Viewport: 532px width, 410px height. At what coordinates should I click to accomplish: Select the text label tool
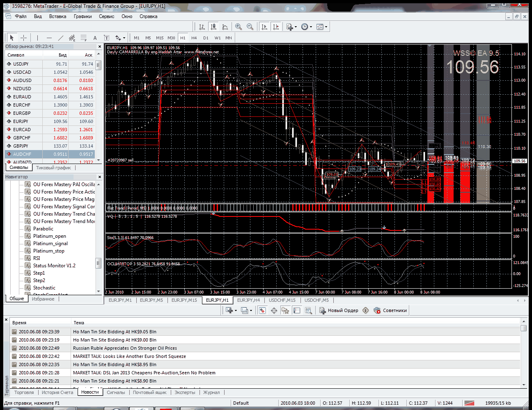pos(107,38)
